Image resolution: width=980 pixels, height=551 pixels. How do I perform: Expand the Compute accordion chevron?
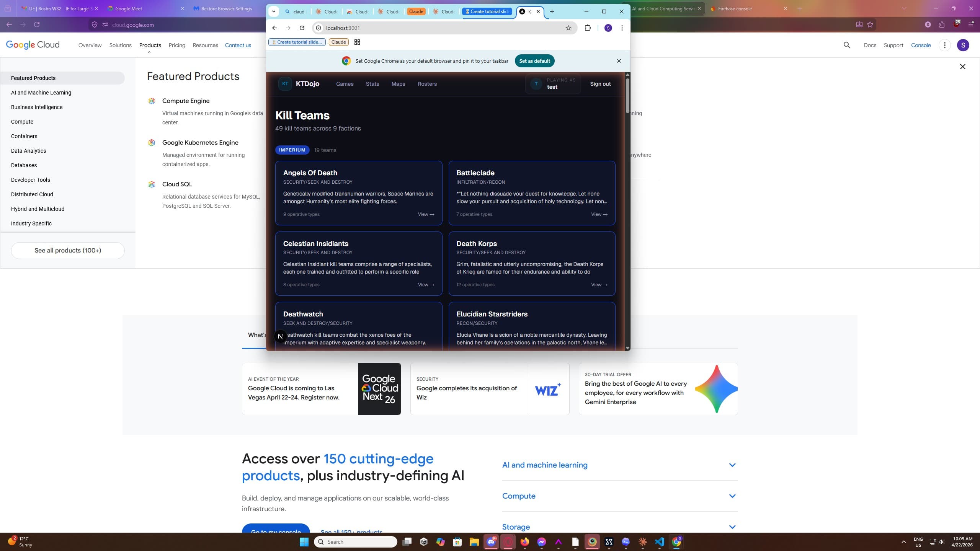pyautogui.click(x=732, y=496)
